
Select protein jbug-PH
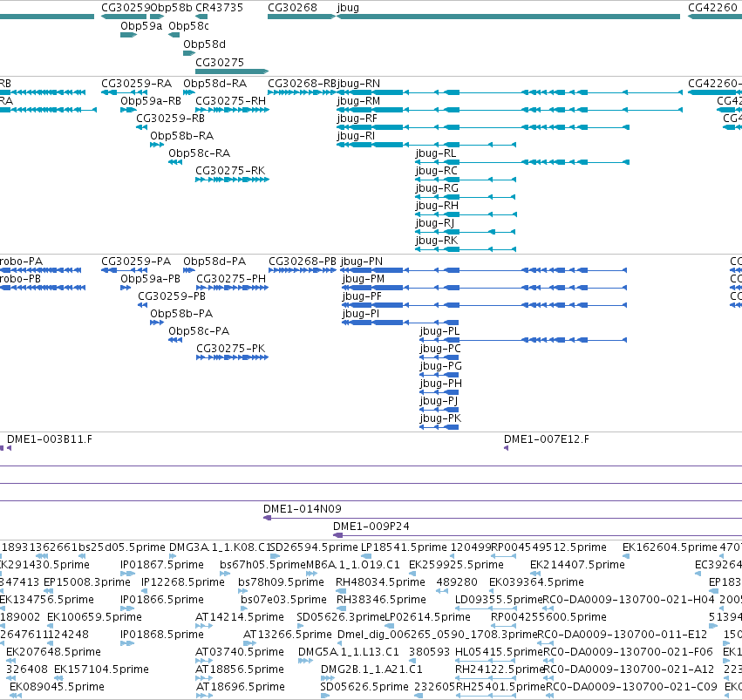(x=439, y=392)
